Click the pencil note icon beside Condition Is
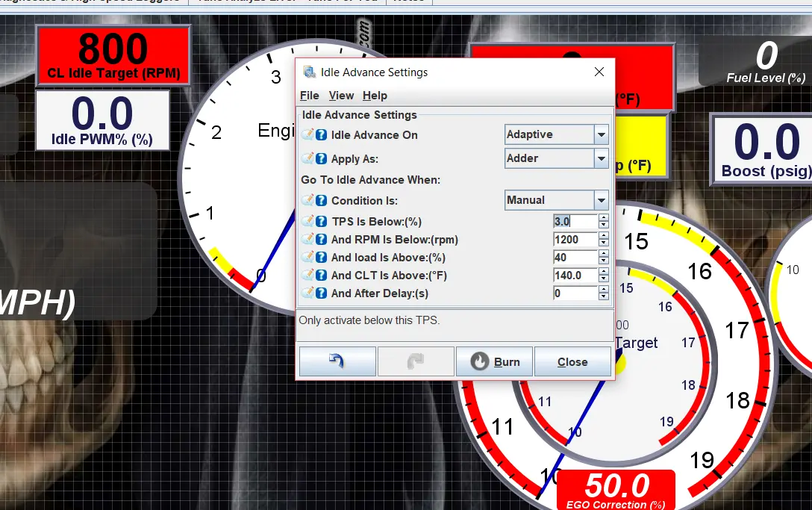The width and height of the screenshot is (812, 510). (x=308, y=200)
